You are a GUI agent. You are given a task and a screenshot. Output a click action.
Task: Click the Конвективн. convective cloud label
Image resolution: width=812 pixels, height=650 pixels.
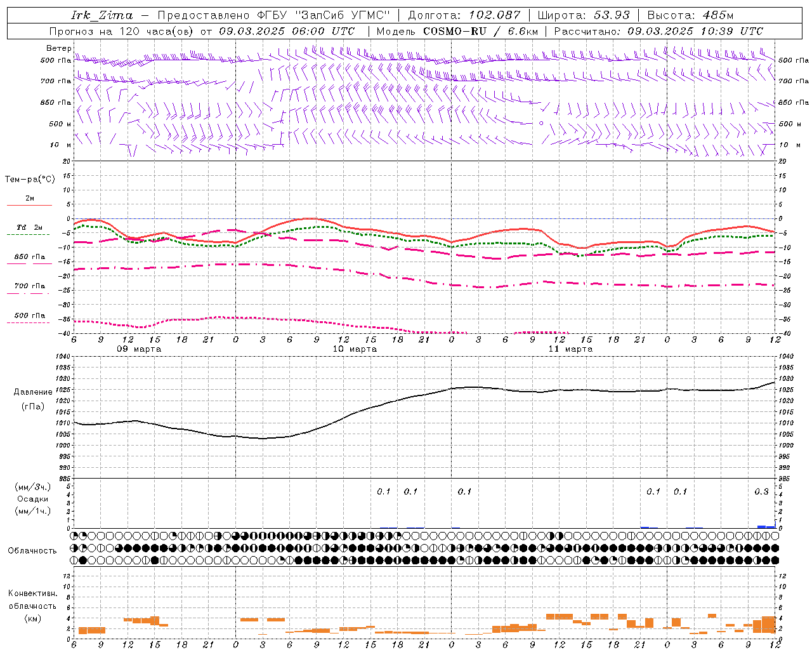32,594
